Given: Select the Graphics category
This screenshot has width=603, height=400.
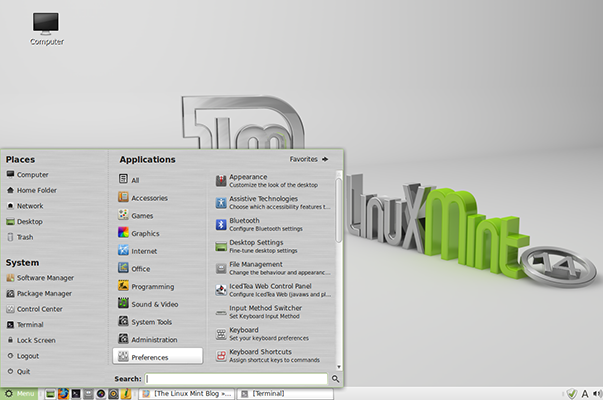Looking at the screenshot, I should tap(145, 234).
